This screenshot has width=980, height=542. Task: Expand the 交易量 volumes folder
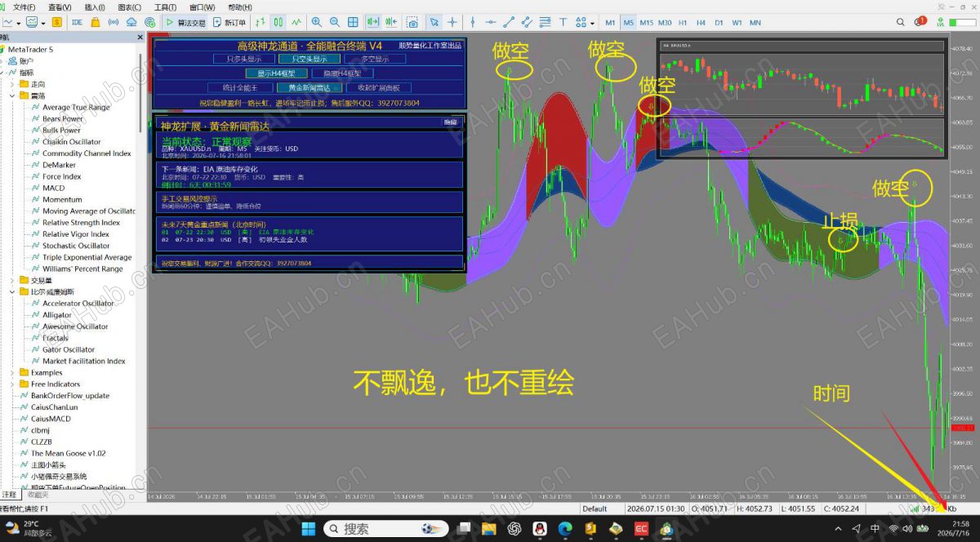click(12, 280)
